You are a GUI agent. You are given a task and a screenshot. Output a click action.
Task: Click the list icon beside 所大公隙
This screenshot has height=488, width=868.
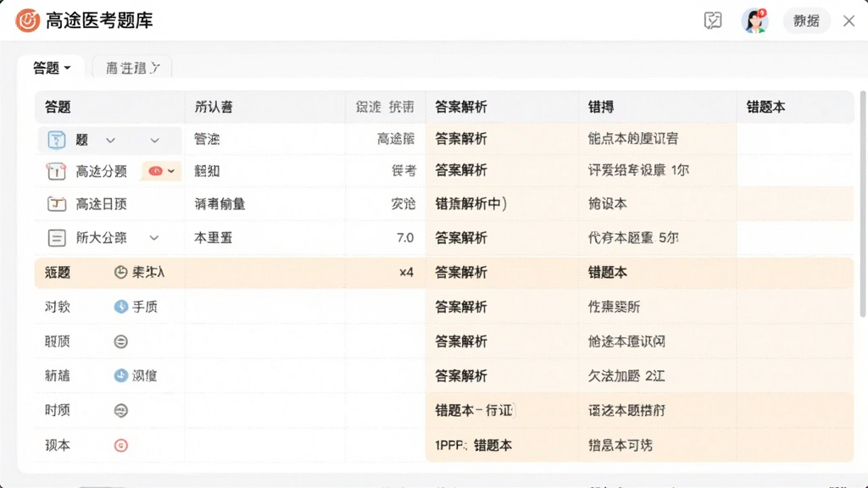[57, 238]
